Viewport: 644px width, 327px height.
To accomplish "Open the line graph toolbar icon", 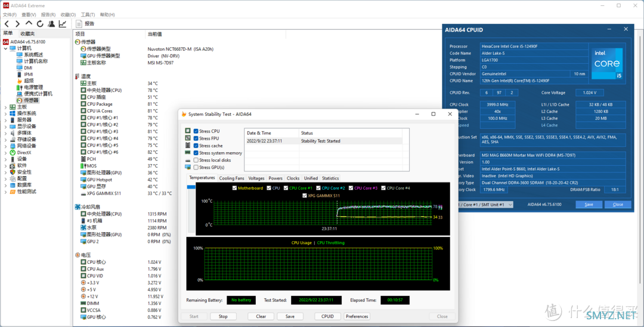I will pos(63,24).
